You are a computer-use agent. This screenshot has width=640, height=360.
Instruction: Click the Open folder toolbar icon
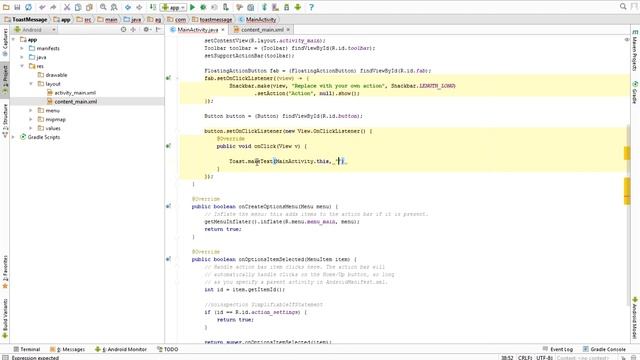coord(6,7)
